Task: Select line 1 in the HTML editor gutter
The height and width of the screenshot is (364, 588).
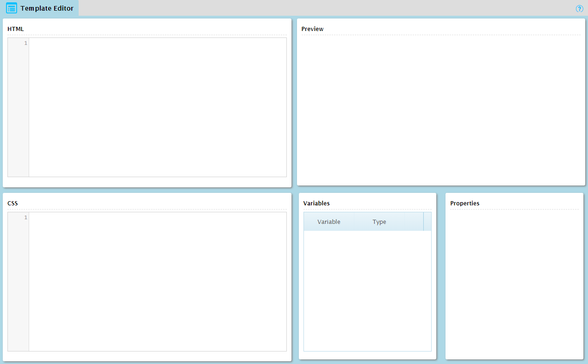Action: [x=25, y=43]
